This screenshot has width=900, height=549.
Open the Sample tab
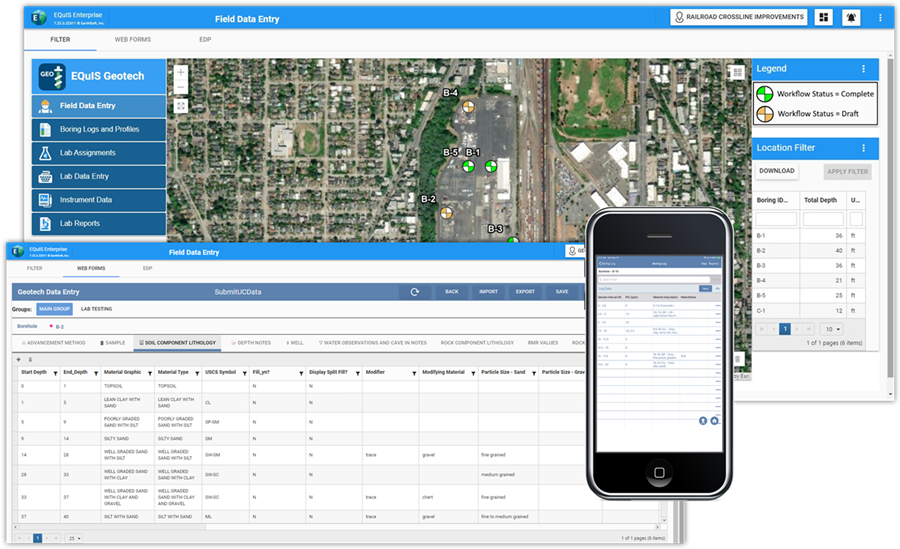coord(112,343)
